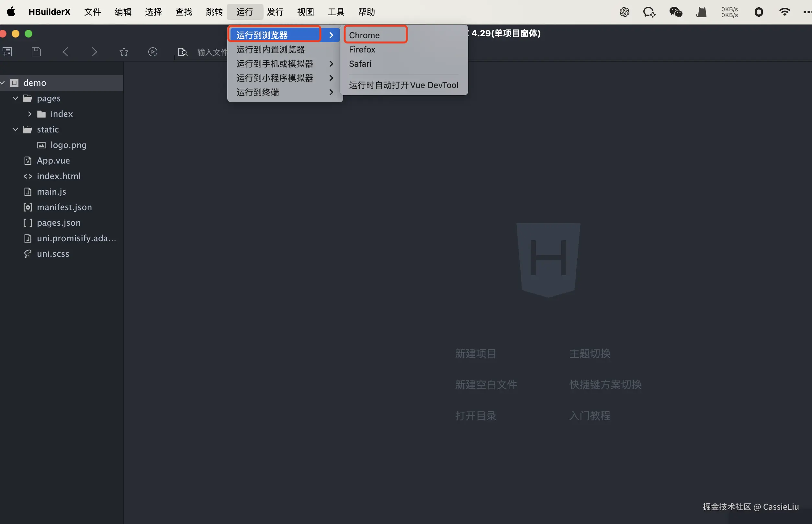Collapse the static folder
812x524 pixels.
[x=15, y=129]
